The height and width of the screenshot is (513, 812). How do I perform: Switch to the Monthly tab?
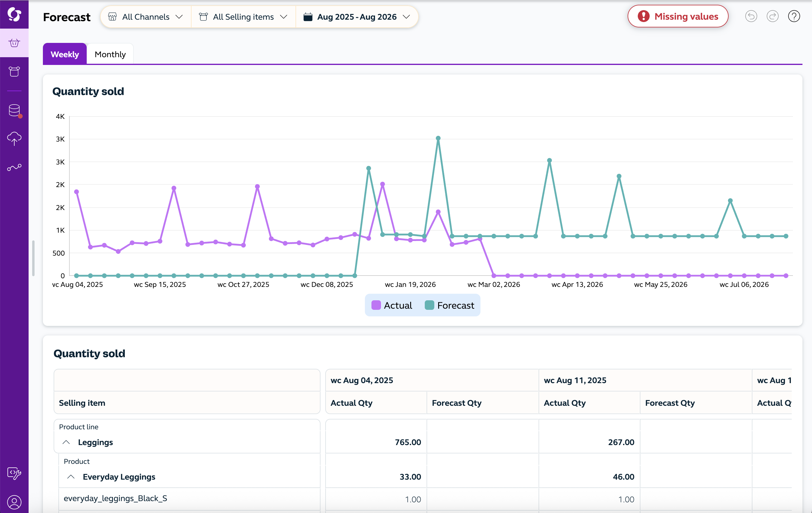(x=110, y=54)
